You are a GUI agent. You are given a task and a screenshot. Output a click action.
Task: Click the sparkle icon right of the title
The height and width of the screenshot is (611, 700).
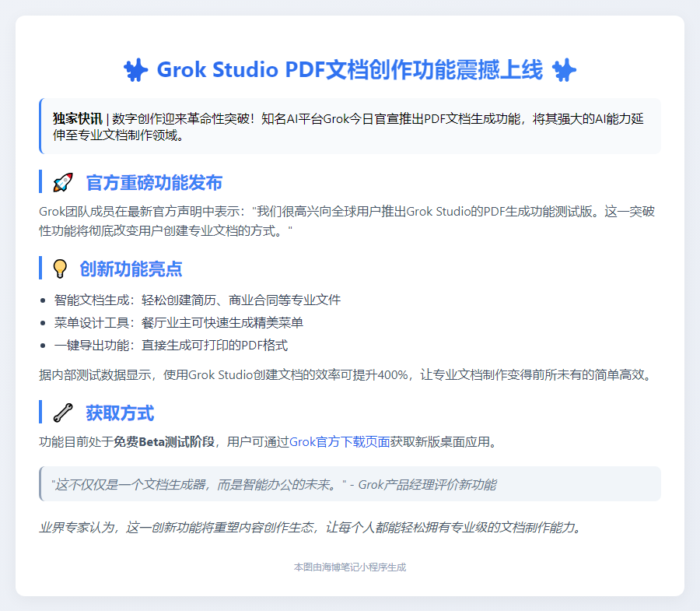(x=565, y=70)
